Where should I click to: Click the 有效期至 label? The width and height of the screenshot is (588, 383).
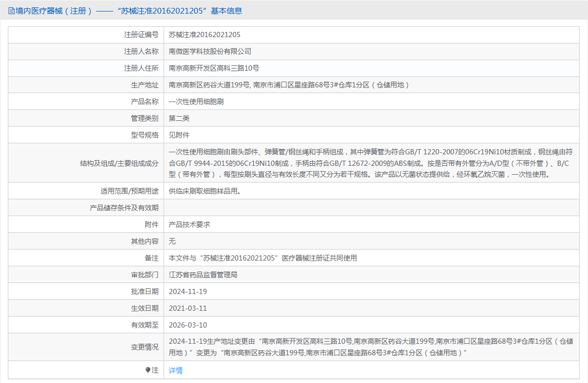pyautogui.click(x=145, y=325)
